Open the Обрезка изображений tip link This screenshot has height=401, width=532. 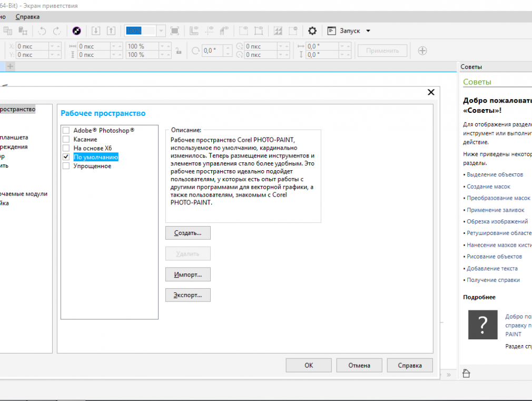click(497, 221)
